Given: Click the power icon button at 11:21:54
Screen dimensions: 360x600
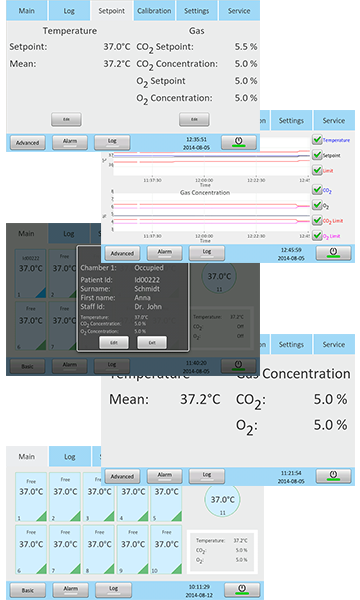Looking at the screenshot, I should 333,476.
